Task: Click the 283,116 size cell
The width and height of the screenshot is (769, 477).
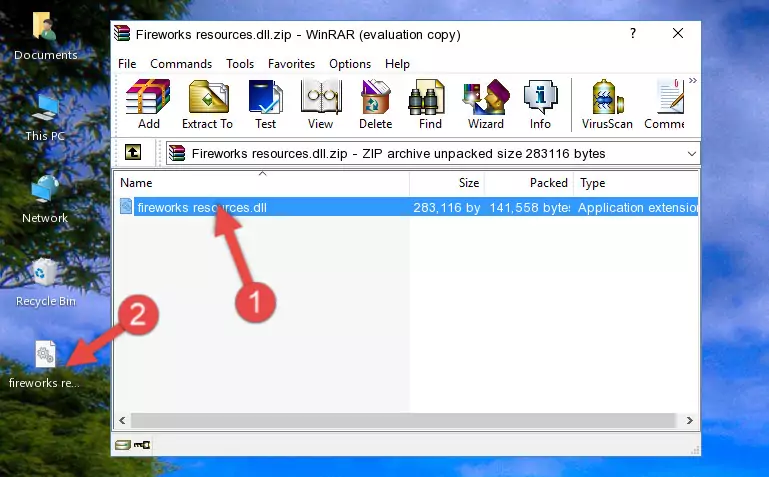Action: click(x=446, y=207)
